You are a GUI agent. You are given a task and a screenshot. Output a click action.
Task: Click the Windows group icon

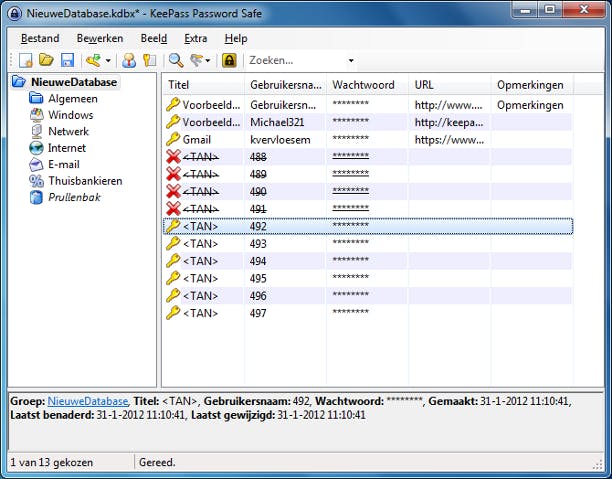(36, 115)
